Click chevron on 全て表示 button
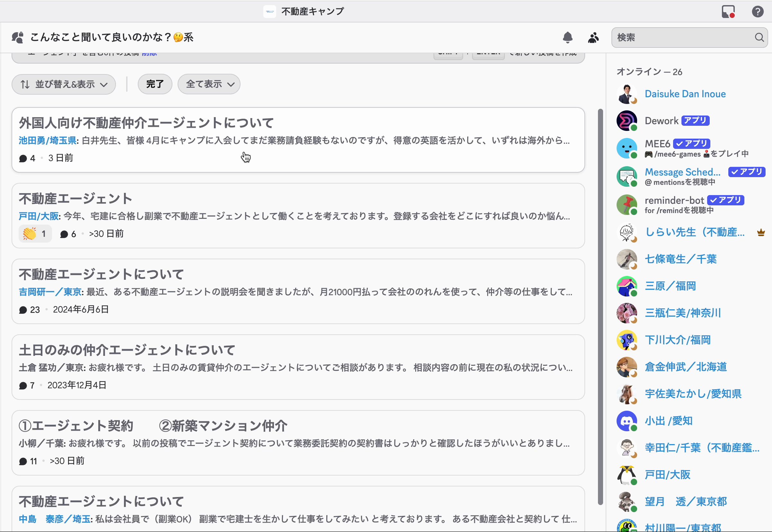Screen dimensions: 772x532 231,84
